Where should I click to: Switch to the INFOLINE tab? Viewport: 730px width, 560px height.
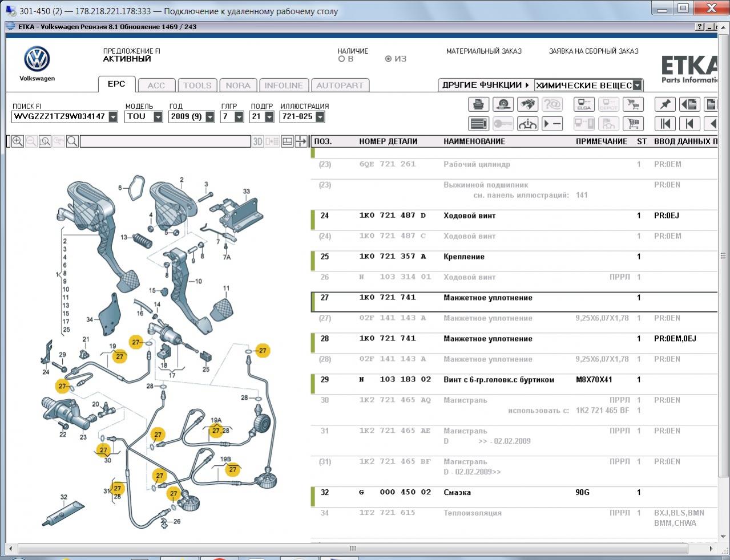coord(284,86)
